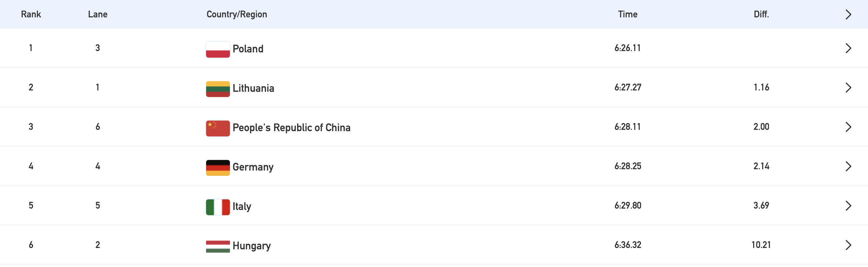The image size is (868, 267).
Task: Click Germany's time 6:28.25
Action: click(627, 166)
